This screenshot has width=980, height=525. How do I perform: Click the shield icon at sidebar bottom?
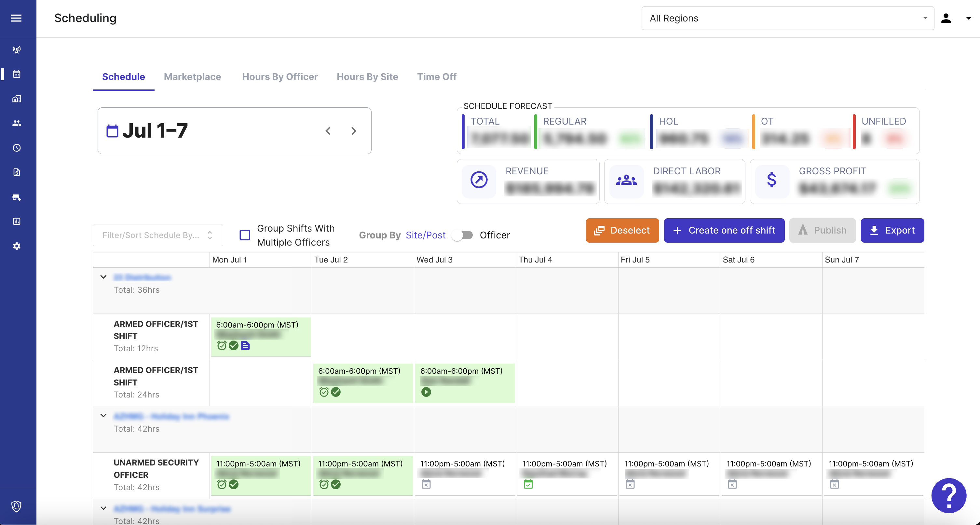coord(16,506)
